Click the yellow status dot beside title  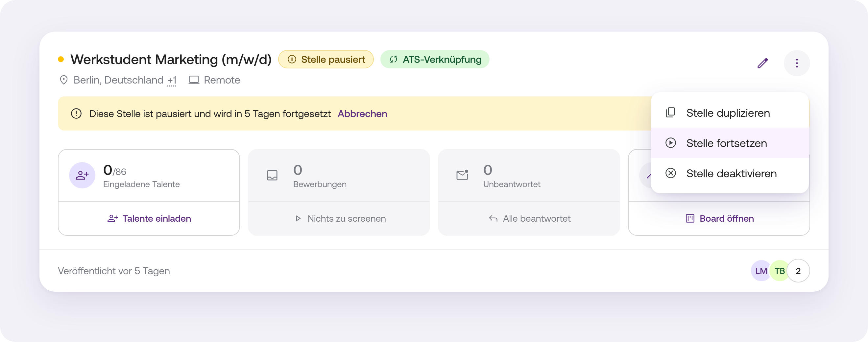coord(61,59)
